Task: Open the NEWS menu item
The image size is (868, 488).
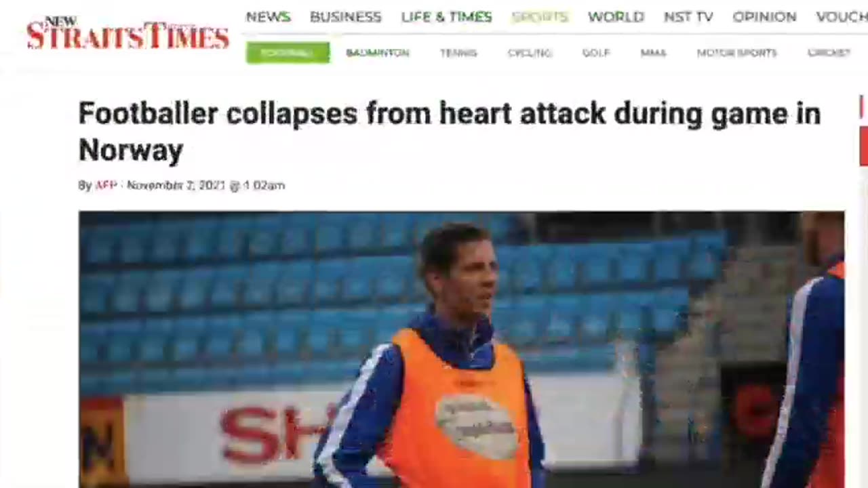Action: [268, 17]
